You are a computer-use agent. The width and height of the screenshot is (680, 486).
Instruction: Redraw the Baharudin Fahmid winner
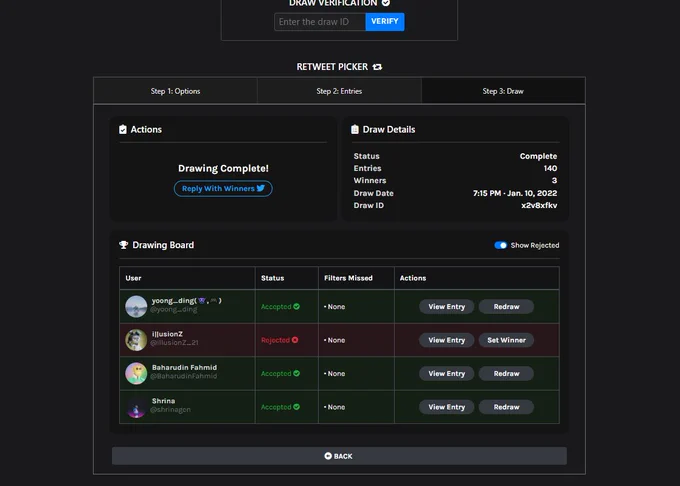point(506,373)
